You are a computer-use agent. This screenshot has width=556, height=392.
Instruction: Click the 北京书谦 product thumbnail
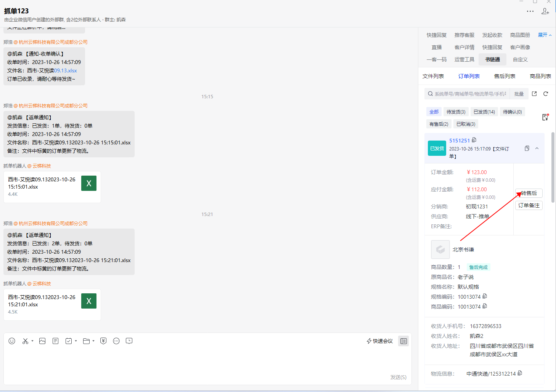(x=440, y=250)
